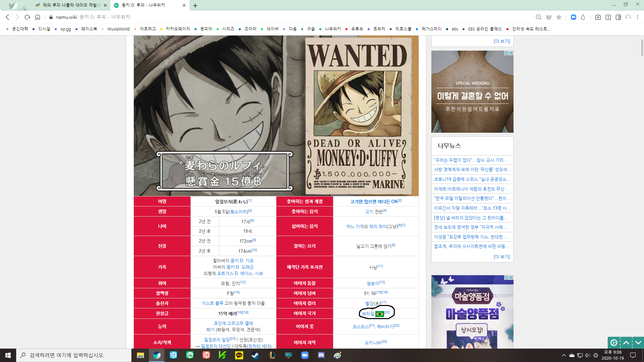Open the 초인계 고무고무 열매 link
This screenshot has height=362, width=644.
[233, 323]
